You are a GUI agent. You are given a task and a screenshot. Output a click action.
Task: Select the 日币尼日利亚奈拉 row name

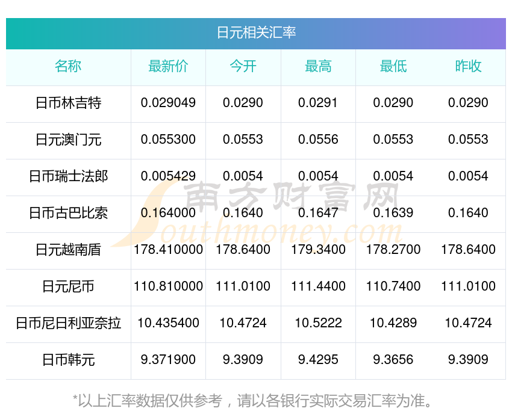pos(68,323)
